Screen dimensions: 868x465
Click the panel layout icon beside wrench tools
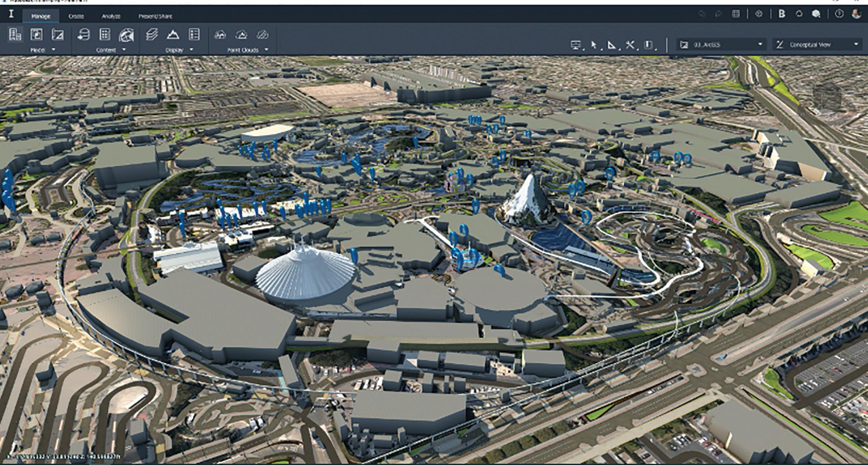click(x=648, y=45)
